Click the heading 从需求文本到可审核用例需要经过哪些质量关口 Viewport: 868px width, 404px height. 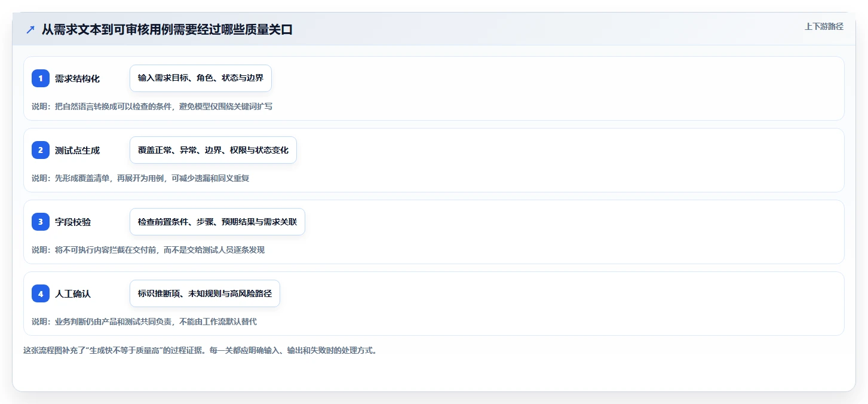tap(167, 30)
